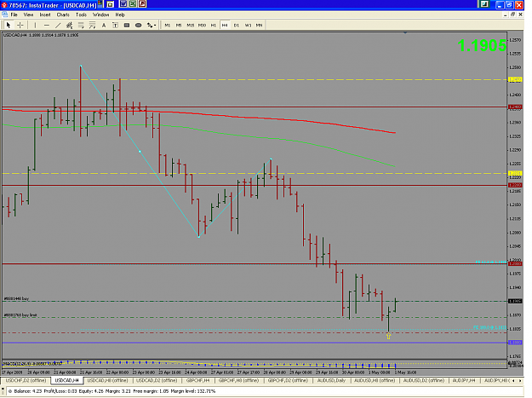532x398 pixels.
Task: Open the USDCAD,H8 (offline) chart tab
Action: 107,380
